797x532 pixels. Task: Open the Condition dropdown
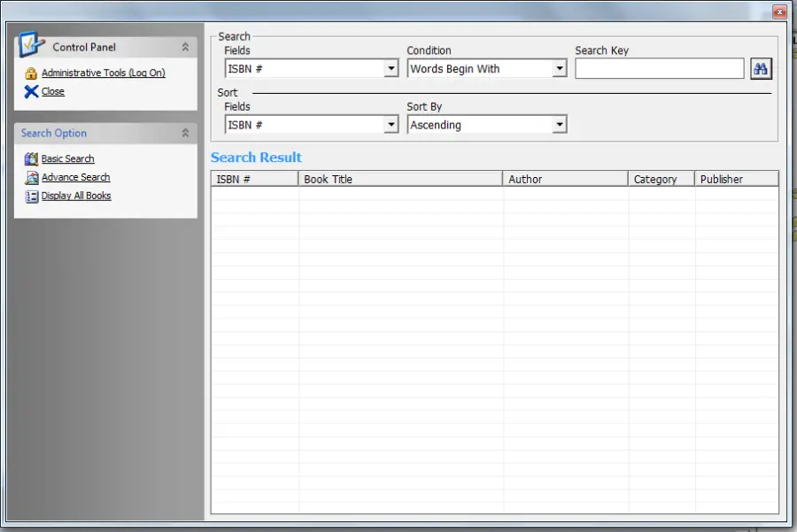tap(560, 68)
